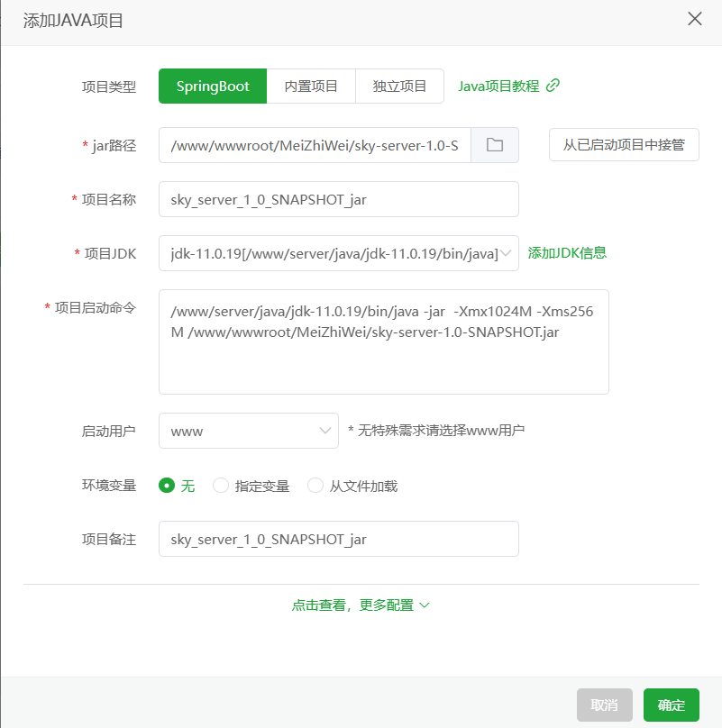The width and height of the screenshot is (722, 728).
Task: Open the 项目JDK dropdown
Action: [339, 253]
